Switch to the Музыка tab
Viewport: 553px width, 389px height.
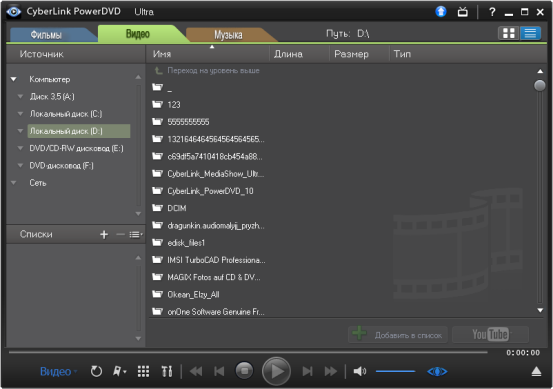pyautogui.click(x=228, y=35)
